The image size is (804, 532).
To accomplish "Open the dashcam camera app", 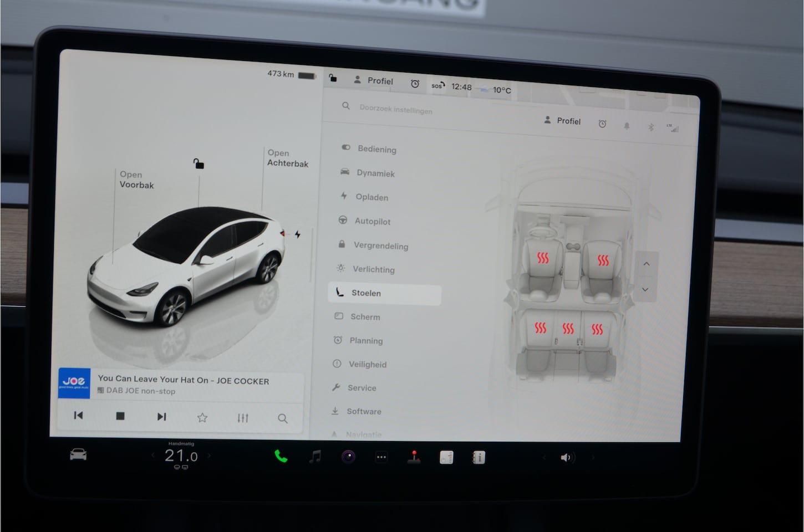I will [348, 457].
